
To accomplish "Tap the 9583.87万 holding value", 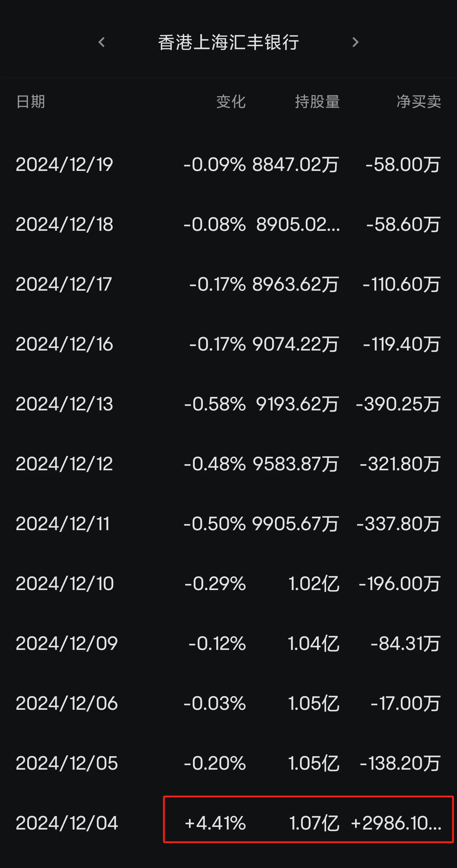I will pyautogui.click(x=296, y=464).
